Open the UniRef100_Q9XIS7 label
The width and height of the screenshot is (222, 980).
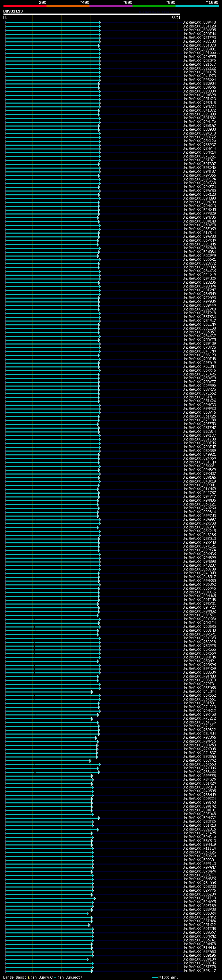pyautogui.click(x=199, y=435)
